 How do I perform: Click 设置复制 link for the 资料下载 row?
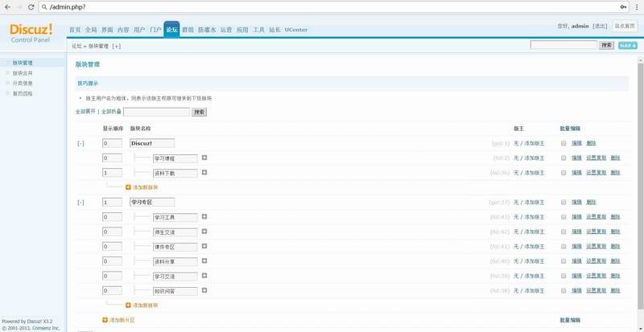(x=596, y=173)
